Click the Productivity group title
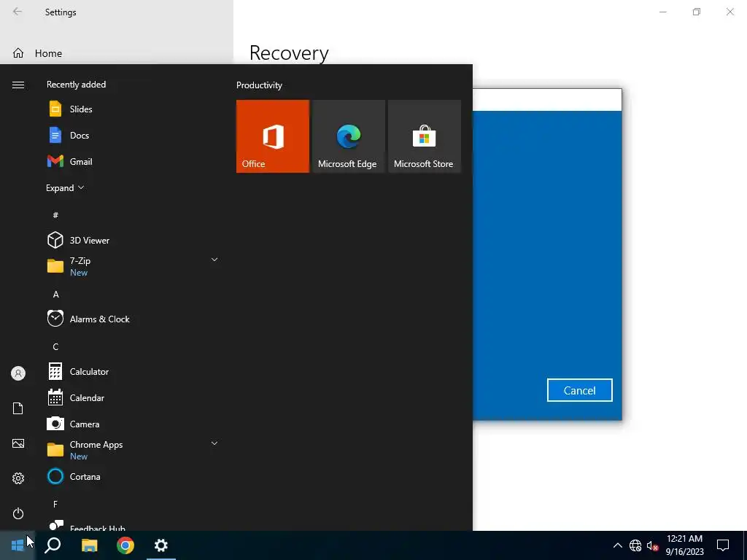This screenshot has width=747, height=560. click(x=259, y=85)
